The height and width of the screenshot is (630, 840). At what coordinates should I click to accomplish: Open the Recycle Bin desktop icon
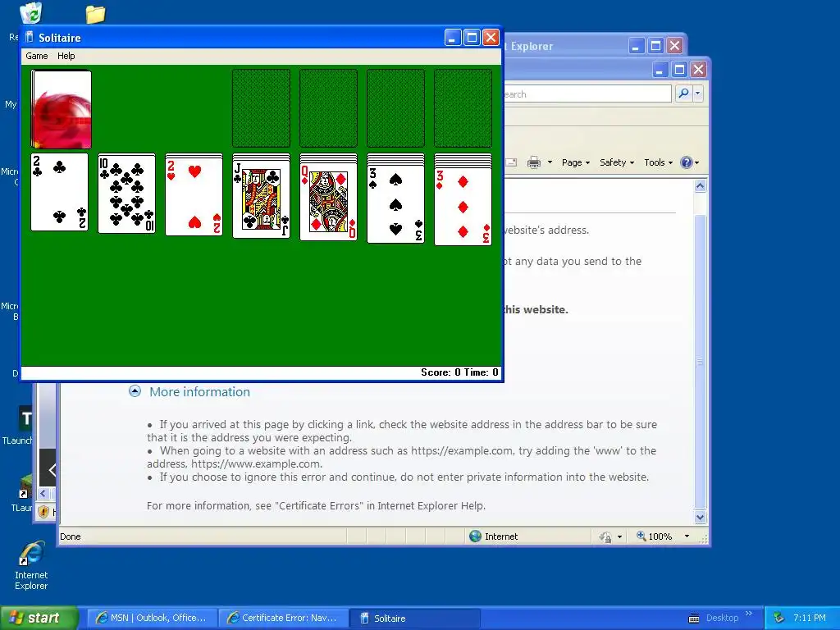[x=31, y=13]
